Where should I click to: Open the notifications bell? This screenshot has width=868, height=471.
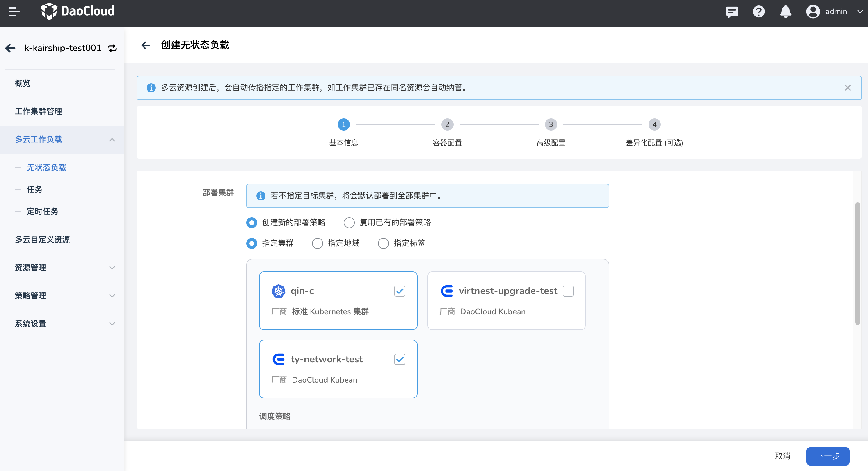tap(785, 12)
